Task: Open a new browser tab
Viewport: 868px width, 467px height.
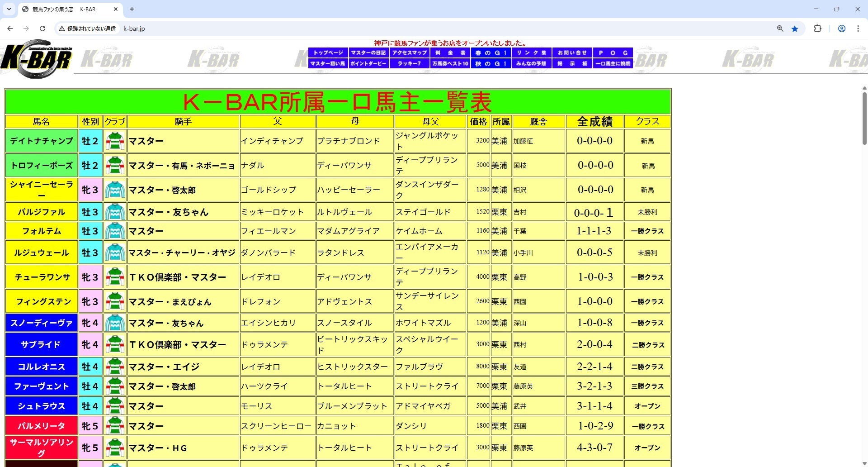Action: pyautogui.click(x=132, y=9)
